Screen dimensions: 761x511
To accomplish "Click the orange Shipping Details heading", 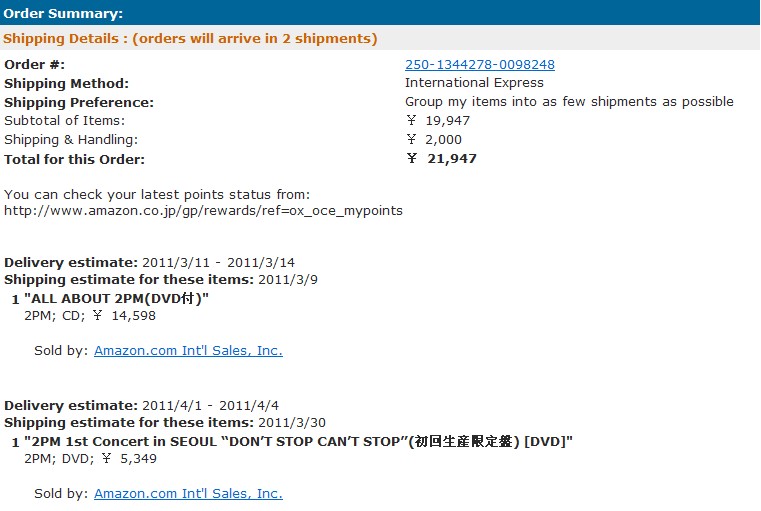I will (190, 38).
